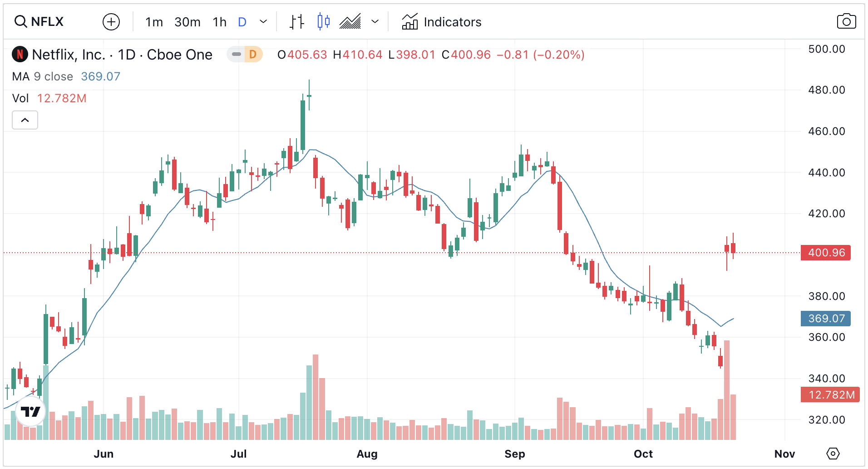This screenshot has height=469, width=868.
Task: Click the low value 398.01
Action: [x=415, y=55]
